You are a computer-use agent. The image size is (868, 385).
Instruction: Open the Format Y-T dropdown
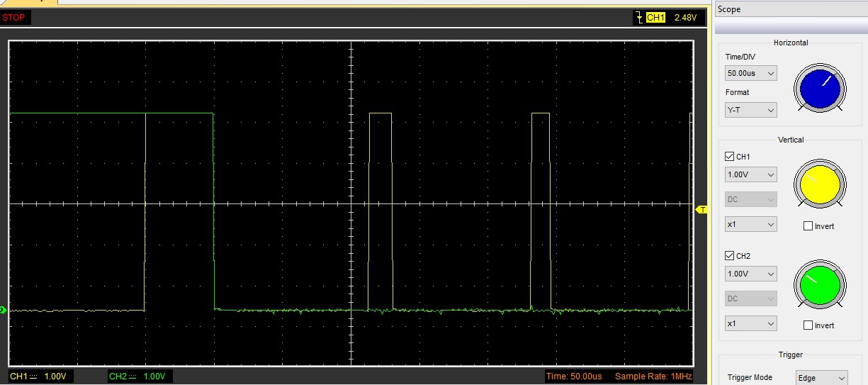751,110
